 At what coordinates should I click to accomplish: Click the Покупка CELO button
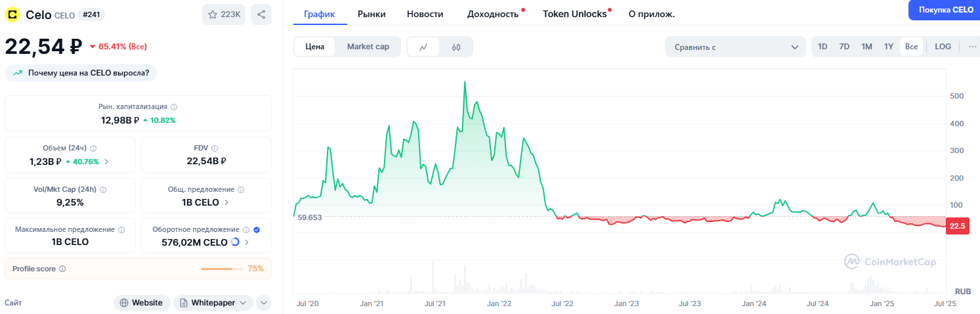point(946,10)
